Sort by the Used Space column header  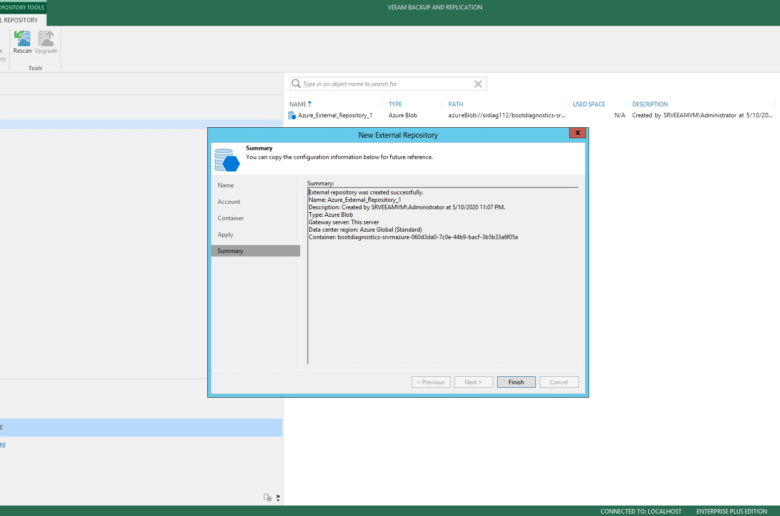pos(588,104)
